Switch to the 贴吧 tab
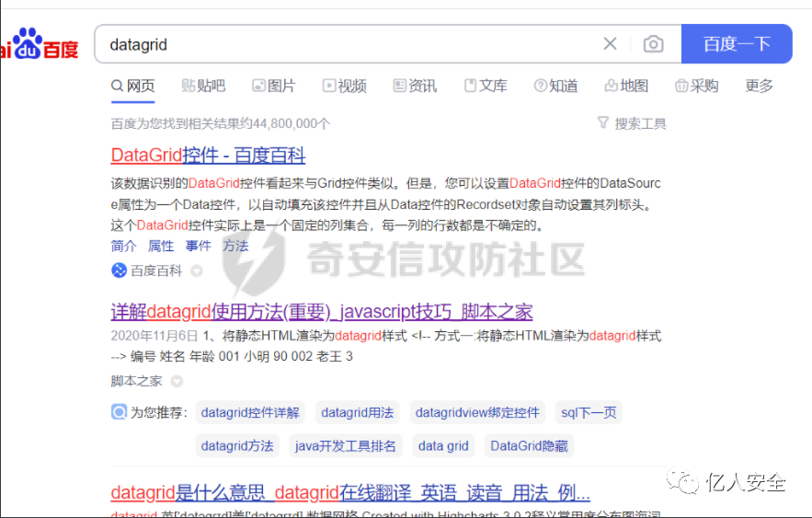Image resolution: width=812 pixels, height=518 pixels. (x=203, y=86)
